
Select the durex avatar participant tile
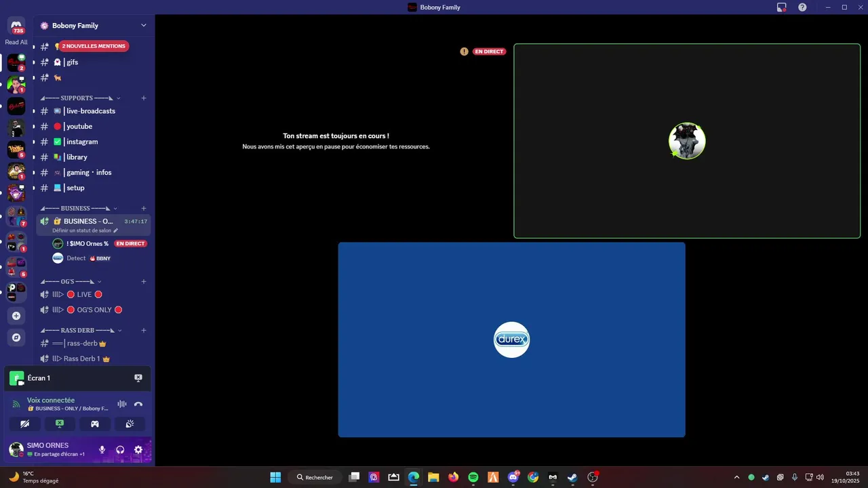(512, 340)
